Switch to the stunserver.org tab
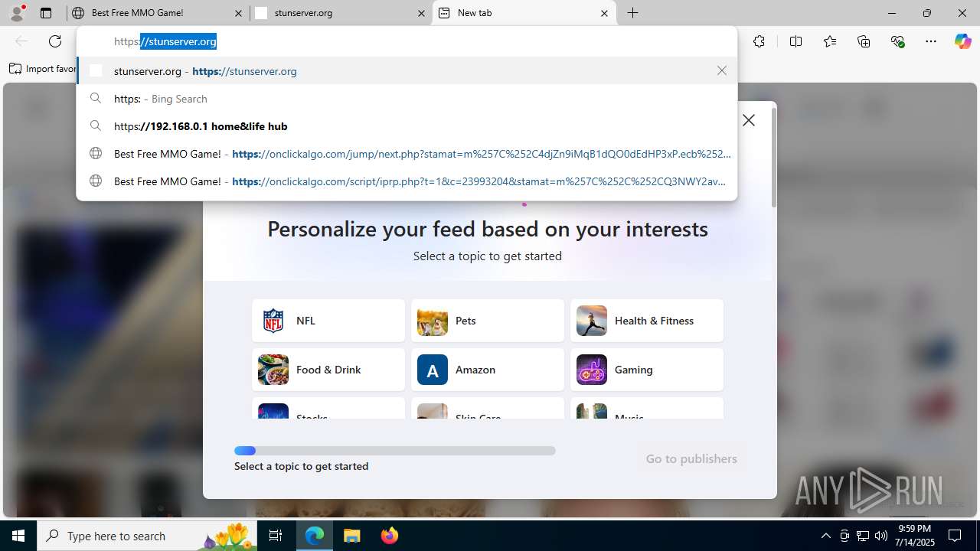The height and width of the screenshot is (551, 980). point(340,13)
